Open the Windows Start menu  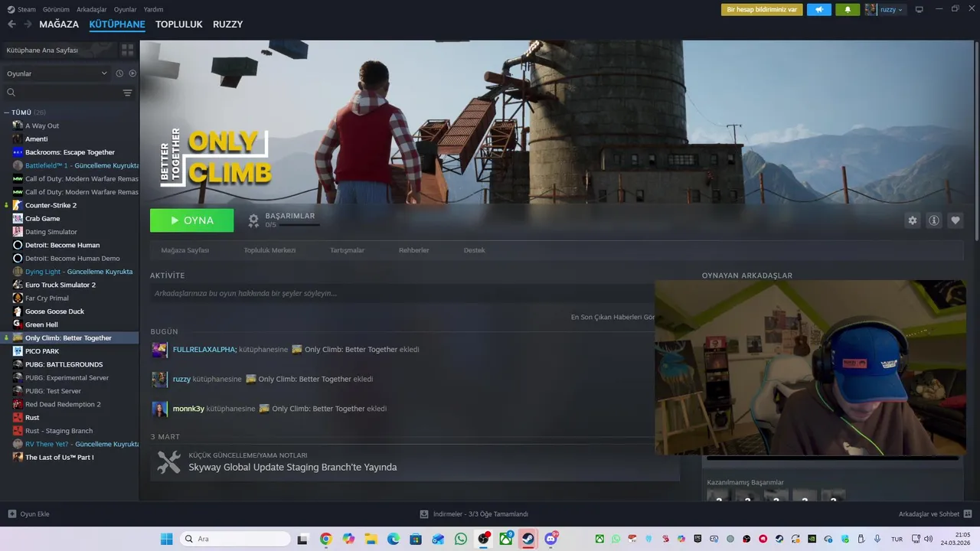coord(166,539)
